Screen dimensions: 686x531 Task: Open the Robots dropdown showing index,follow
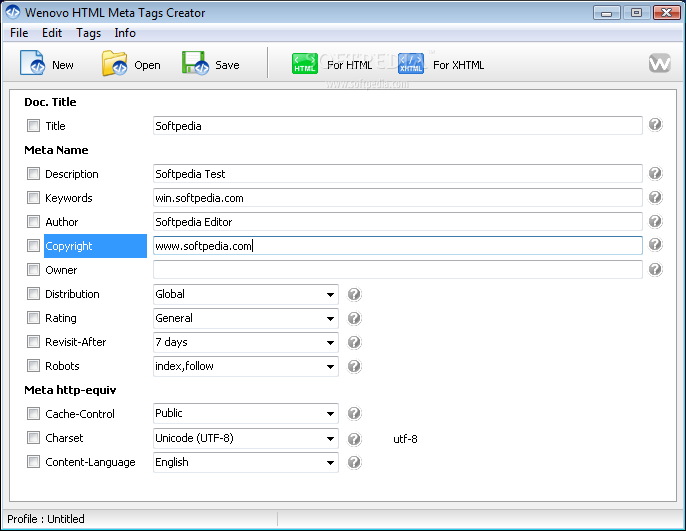click(x=245, y=366)
